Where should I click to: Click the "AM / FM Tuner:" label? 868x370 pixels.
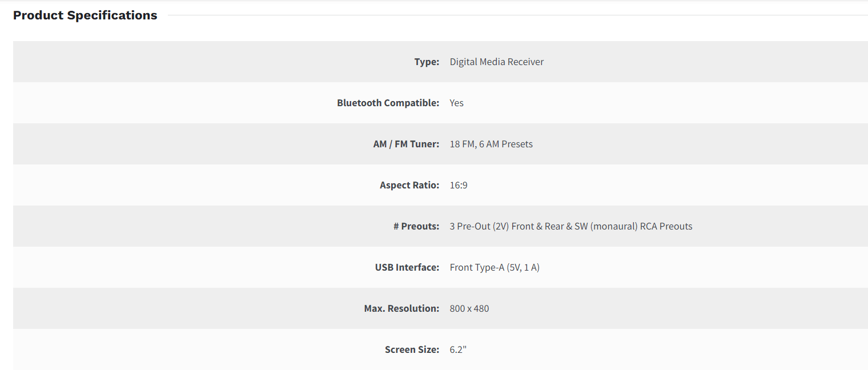point(406,144)
